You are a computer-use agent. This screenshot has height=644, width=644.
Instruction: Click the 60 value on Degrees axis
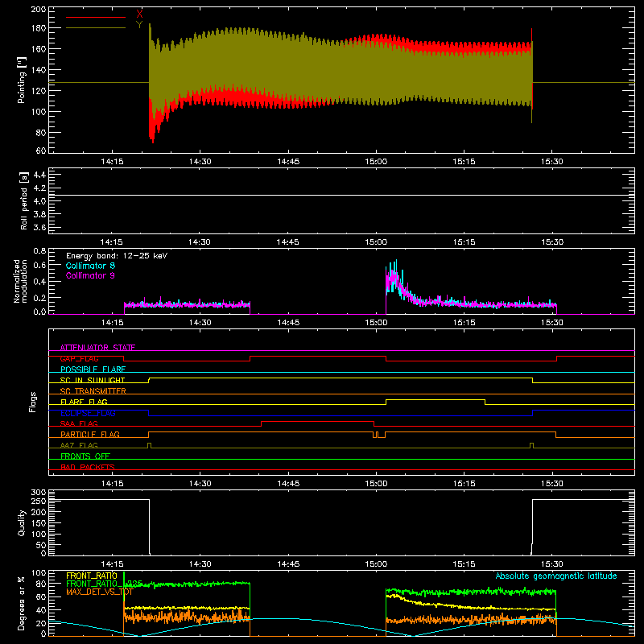[41, 597]
